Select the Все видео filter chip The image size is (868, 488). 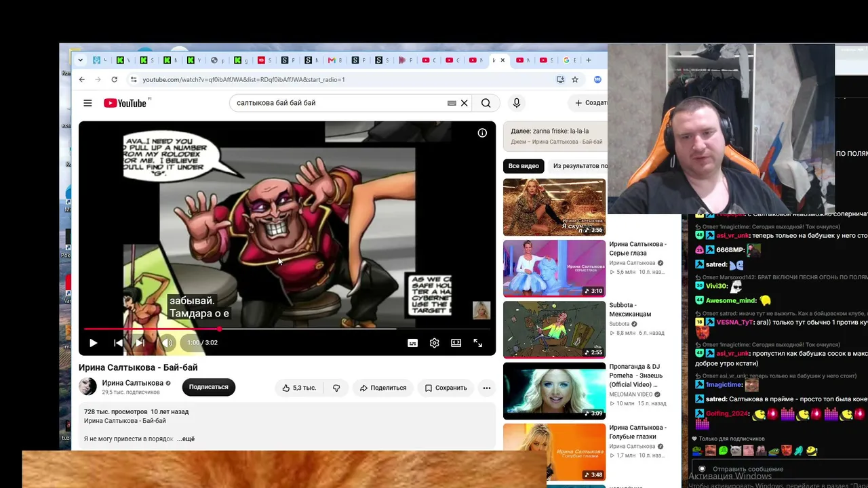(x=524, y=166)
